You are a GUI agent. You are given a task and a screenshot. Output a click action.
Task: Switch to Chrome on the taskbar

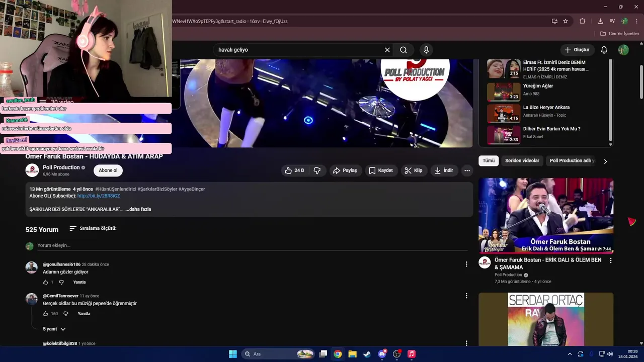[x=338, y=354]
